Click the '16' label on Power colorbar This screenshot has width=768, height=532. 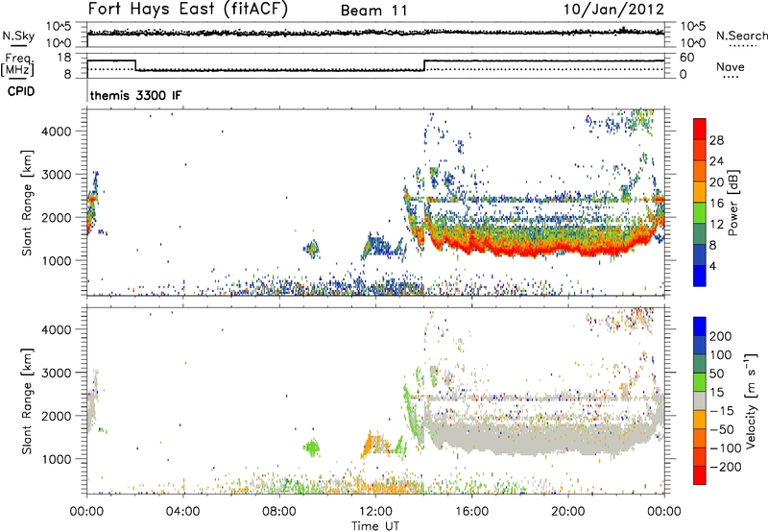point(716,204)
